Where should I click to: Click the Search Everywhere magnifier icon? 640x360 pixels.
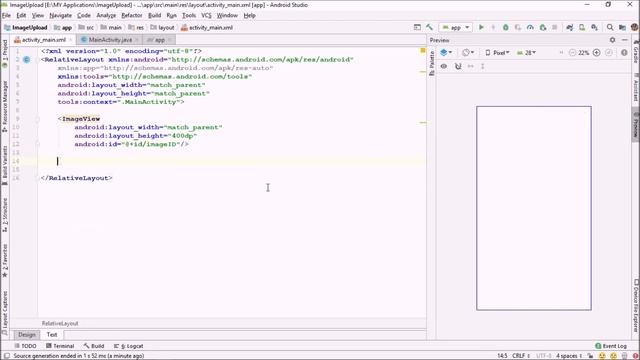[x=610, y=27]
